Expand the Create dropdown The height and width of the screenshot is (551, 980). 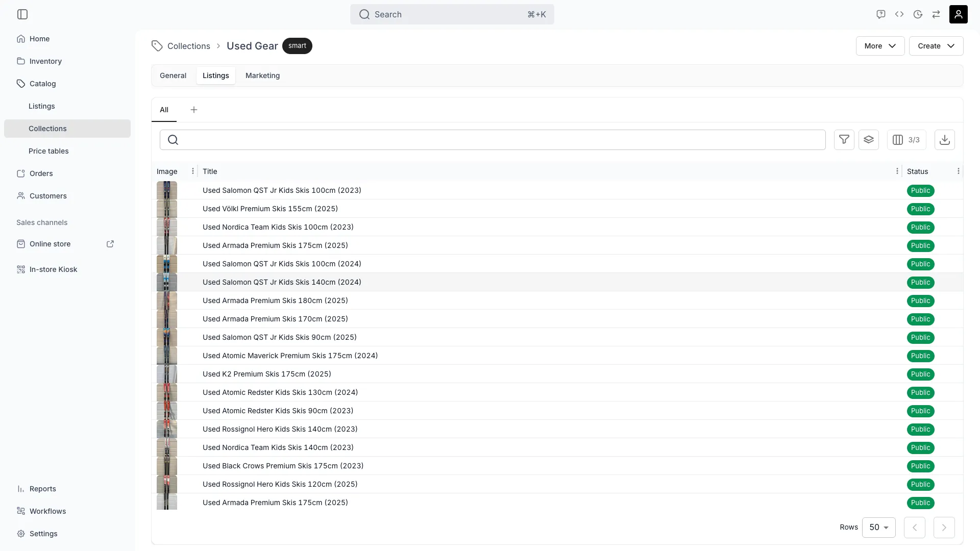pos(936,46)
